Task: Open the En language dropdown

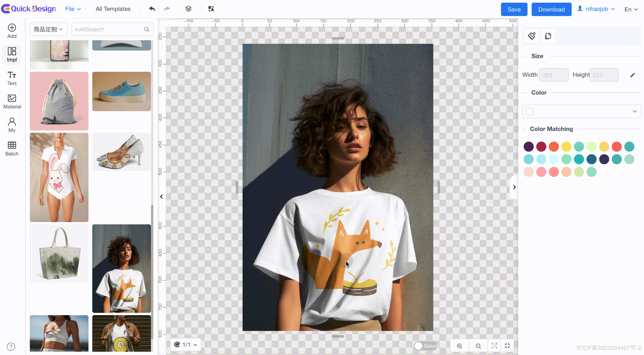Action: 631,9
